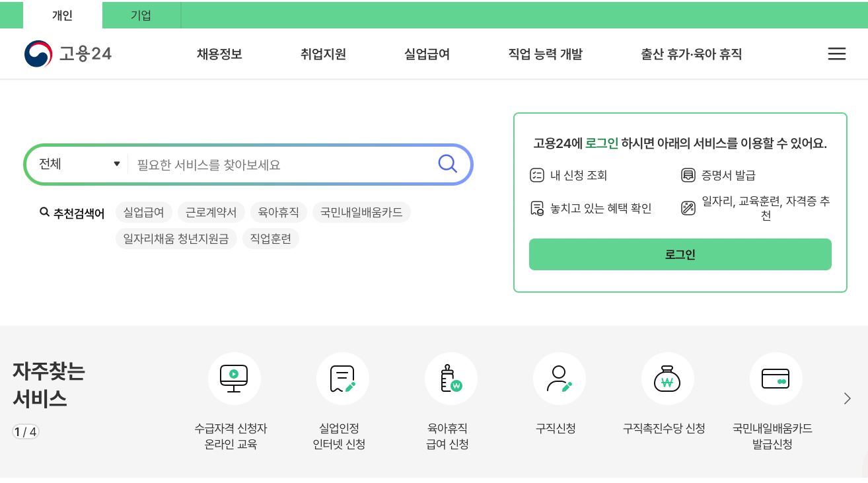Click the 1 / 4 page indicator
868x483 pixels.
(x=25, y=432)
